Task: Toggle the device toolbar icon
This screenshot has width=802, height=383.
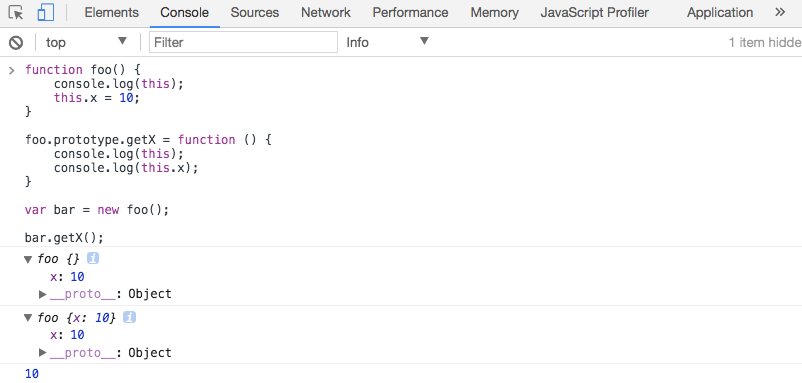Action: click(46, 13)
